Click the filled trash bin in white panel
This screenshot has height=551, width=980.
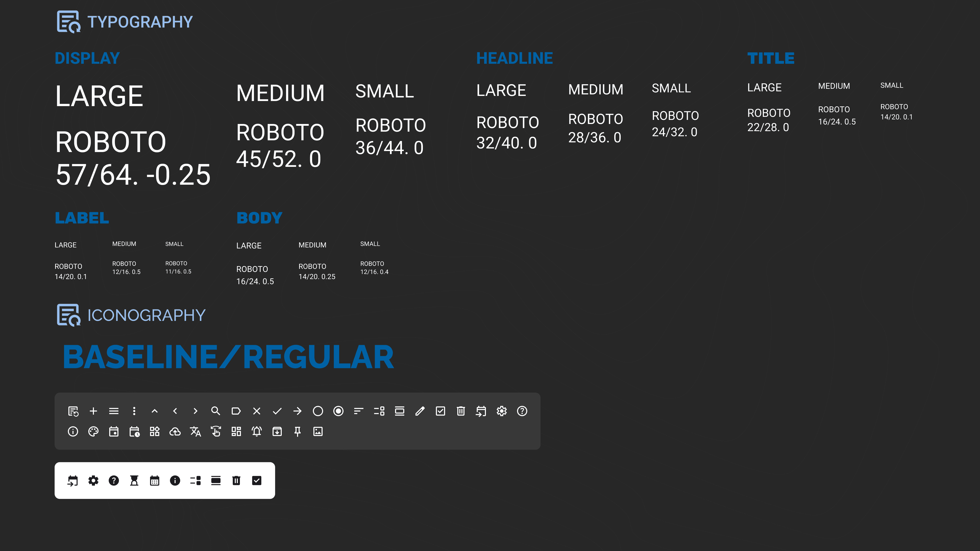pos(236,481)
